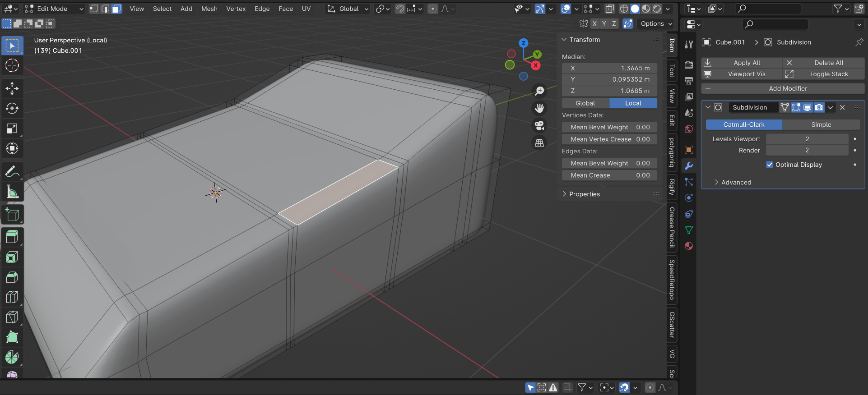Switch to edge select mode
The image size is (868, 395).
(105, 9)
